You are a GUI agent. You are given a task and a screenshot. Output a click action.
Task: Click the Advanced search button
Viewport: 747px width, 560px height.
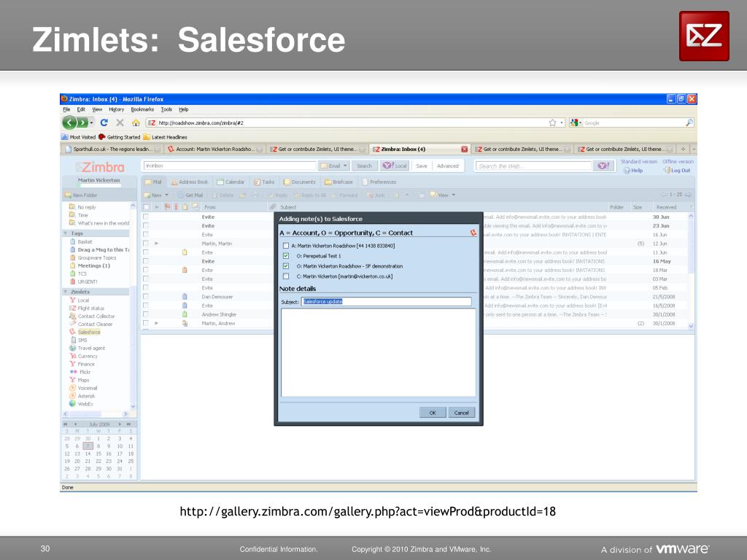coord(448,166)
